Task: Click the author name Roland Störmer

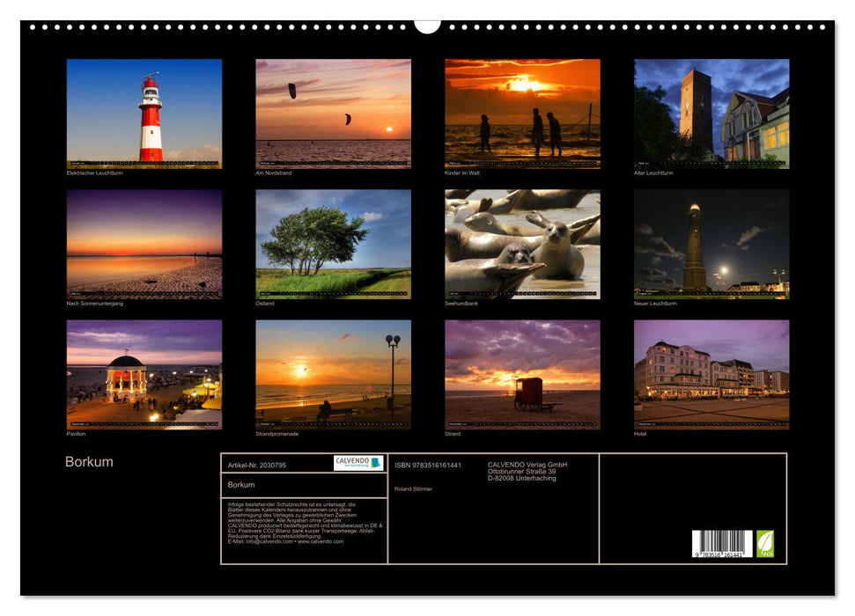Action: click(x=414, y=488)
